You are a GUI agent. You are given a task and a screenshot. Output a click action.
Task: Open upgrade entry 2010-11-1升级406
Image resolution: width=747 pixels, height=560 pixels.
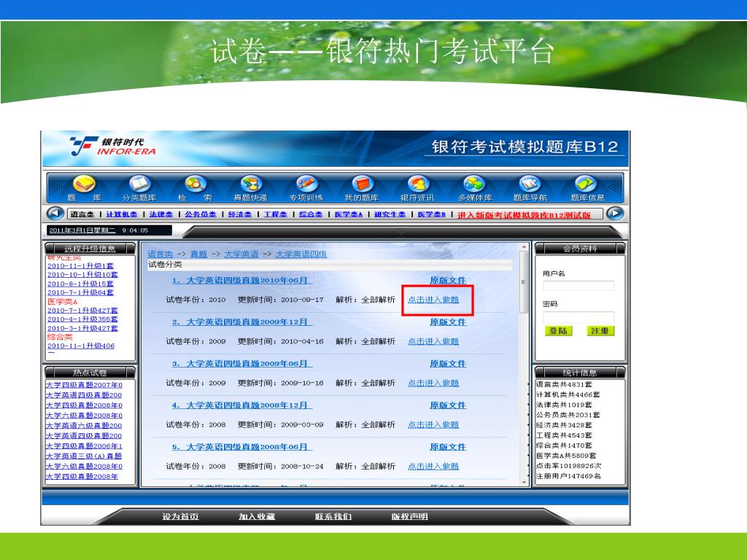(81, 346)
